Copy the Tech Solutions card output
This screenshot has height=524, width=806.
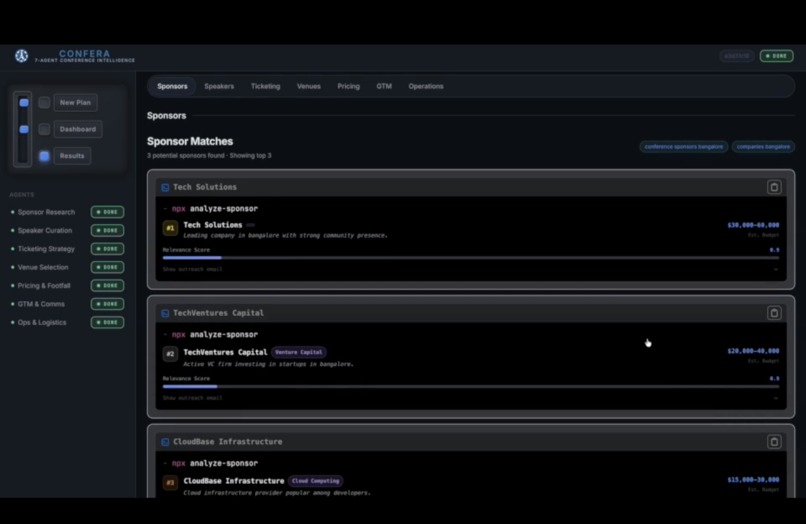tap(774, 187)
